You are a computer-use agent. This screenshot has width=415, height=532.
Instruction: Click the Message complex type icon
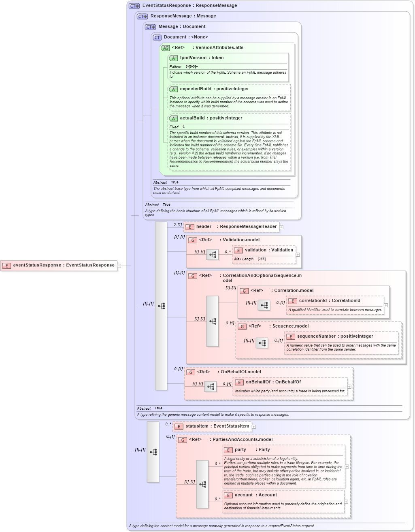coord(151,27)
